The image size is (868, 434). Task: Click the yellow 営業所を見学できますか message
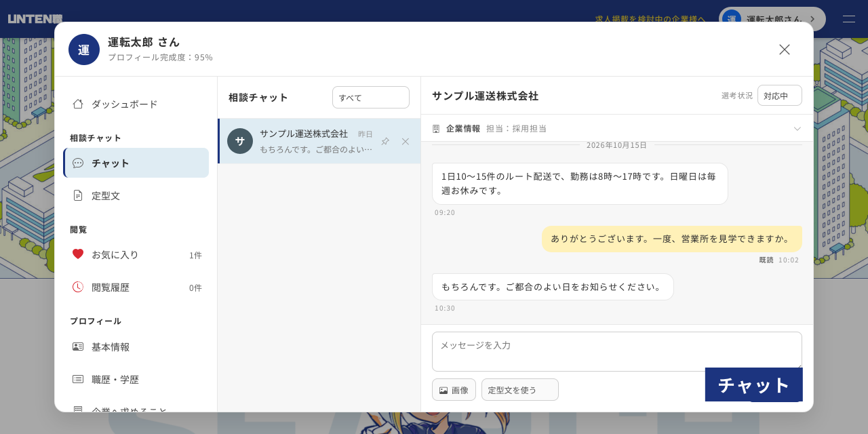(x=672, y=239)
